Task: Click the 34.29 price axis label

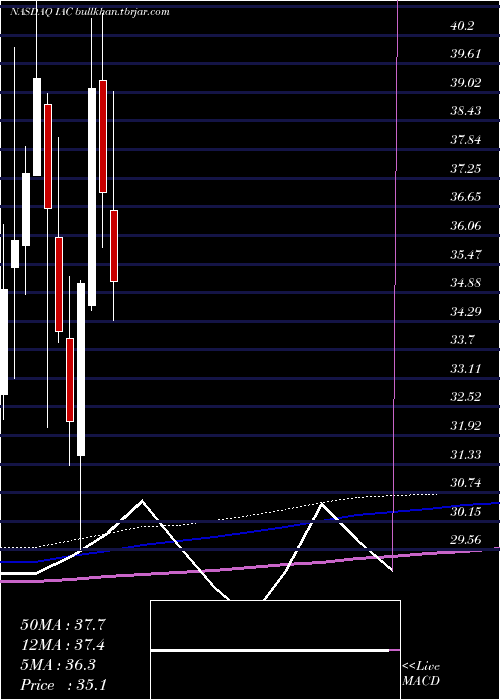Action: (x=466, y=311)
